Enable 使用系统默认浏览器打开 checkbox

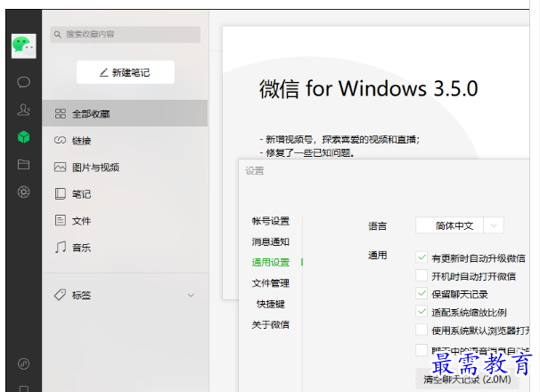coord(421,330)
